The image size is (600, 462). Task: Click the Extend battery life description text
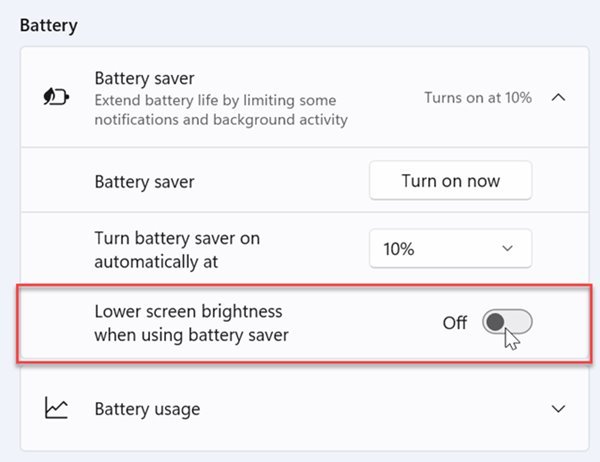pyautogui.click(x=221, y=110)
